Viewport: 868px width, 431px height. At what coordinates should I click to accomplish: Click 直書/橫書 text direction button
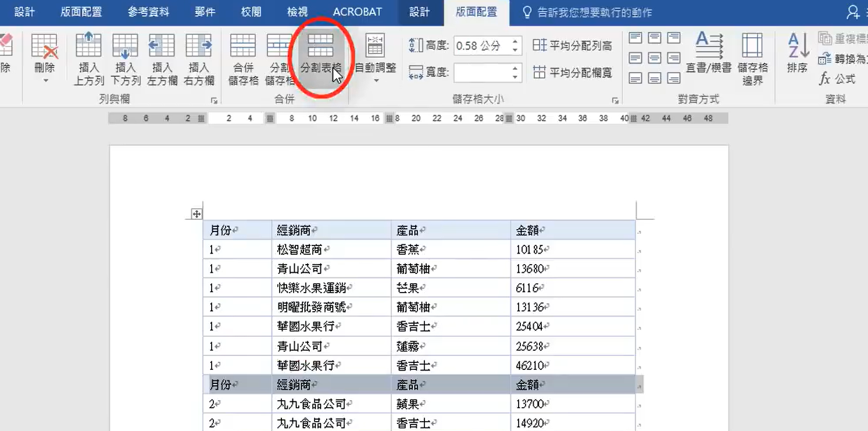(709, 54)
